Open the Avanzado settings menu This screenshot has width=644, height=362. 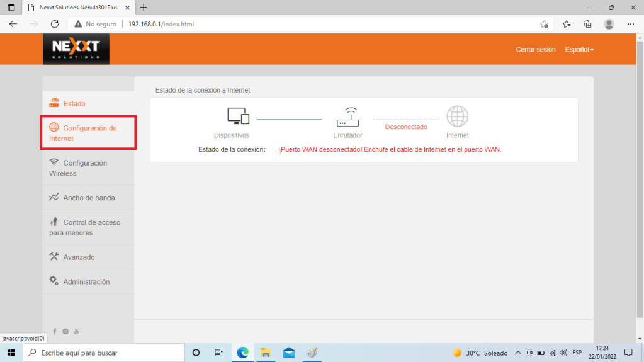tap(79, 257)
